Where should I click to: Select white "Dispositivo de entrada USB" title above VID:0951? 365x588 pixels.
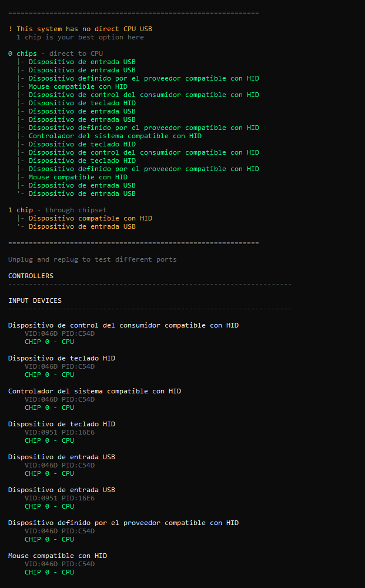tap(62, 490)
